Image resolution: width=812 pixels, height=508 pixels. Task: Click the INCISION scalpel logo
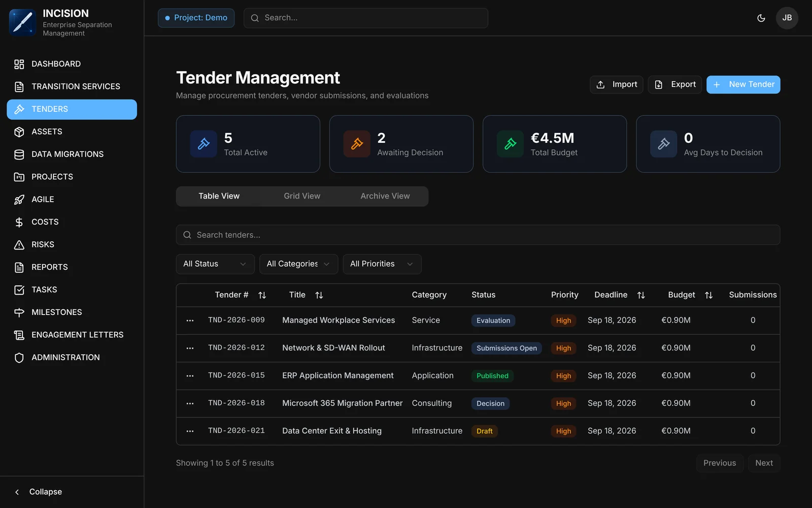[22, 22]
